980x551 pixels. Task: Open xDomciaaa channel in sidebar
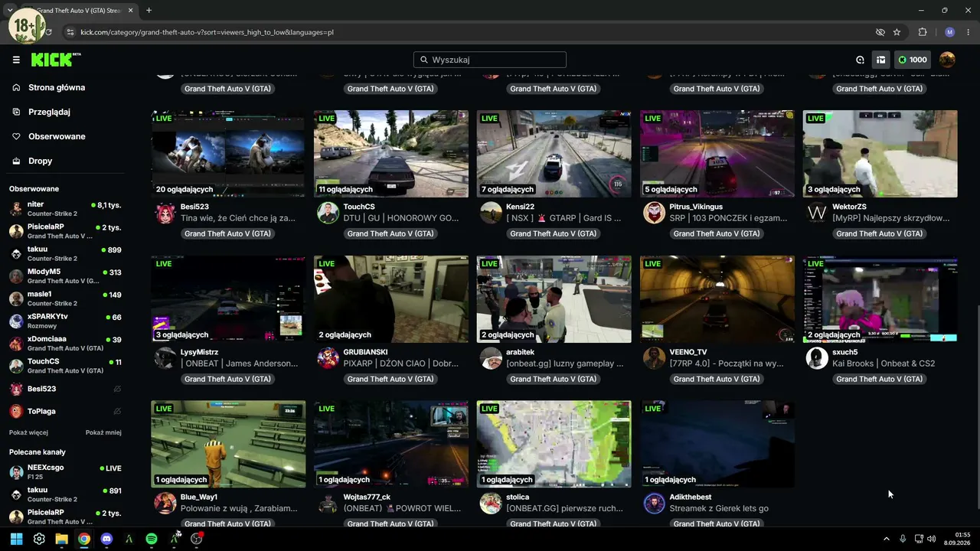click(65, 344)
